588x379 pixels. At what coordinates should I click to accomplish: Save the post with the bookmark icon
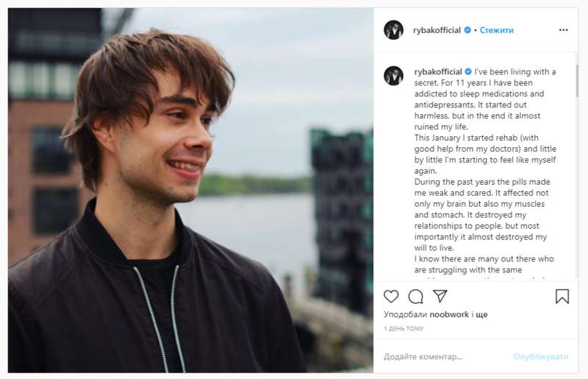(x=562, y=297)
